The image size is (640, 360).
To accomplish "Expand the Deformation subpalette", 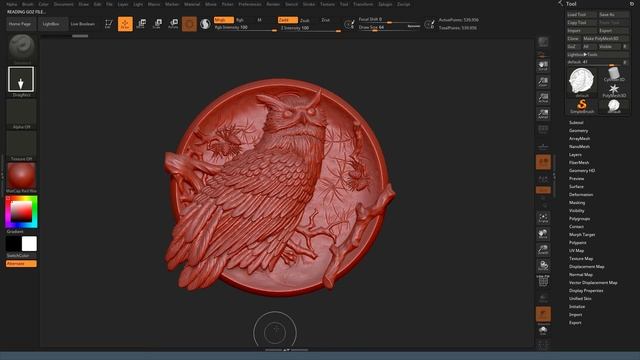I will pos(581,195).
